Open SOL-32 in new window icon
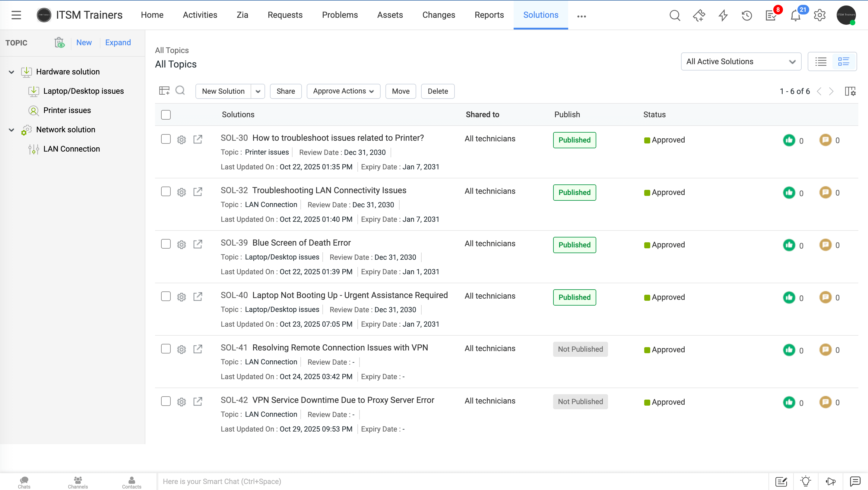 [x=198, y=192]
